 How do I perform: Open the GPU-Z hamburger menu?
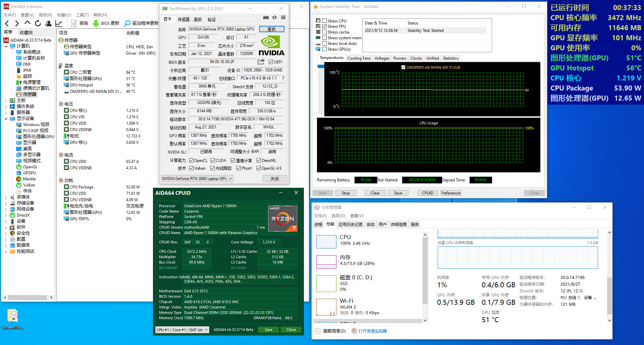283,17
